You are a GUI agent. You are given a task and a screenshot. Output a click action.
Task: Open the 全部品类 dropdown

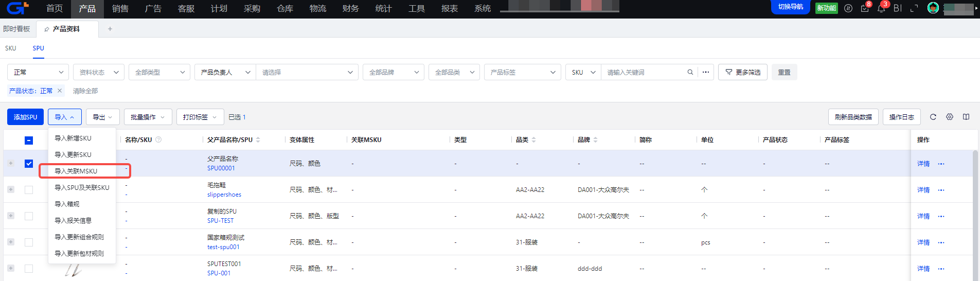coord(454,72)
